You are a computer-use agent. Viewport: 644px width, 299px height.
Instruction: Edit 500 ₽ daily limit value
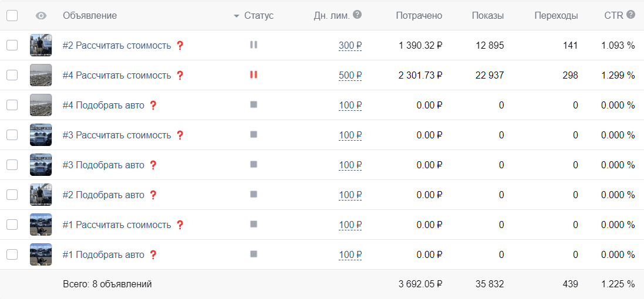click(350, 76)
